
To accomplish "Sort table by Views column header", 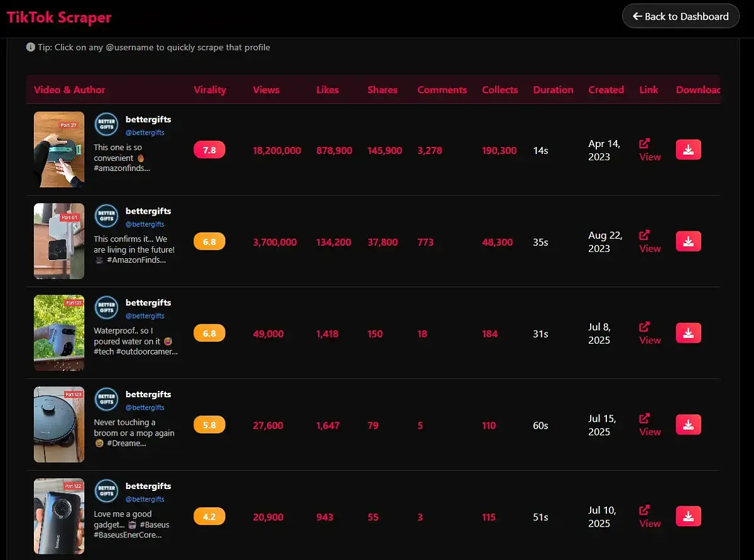I will tap(266, 90).
